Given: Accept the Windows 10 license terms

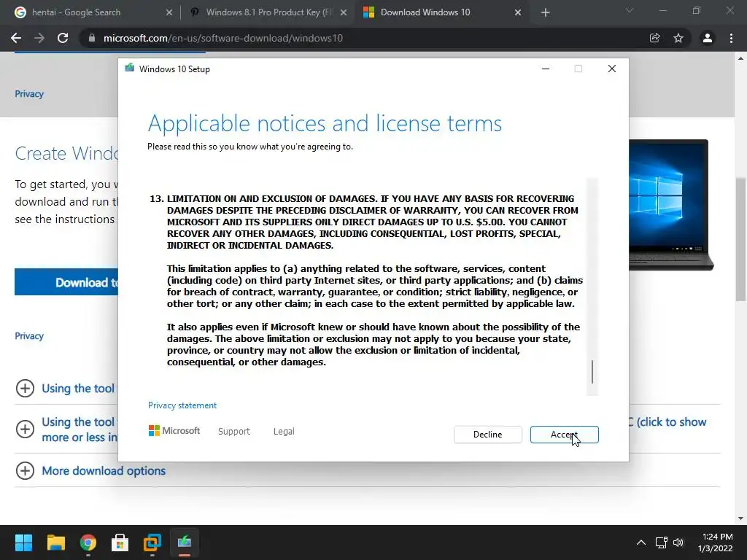Looking at the screenshot, I should pyautogui.click(x=564, y=435).
